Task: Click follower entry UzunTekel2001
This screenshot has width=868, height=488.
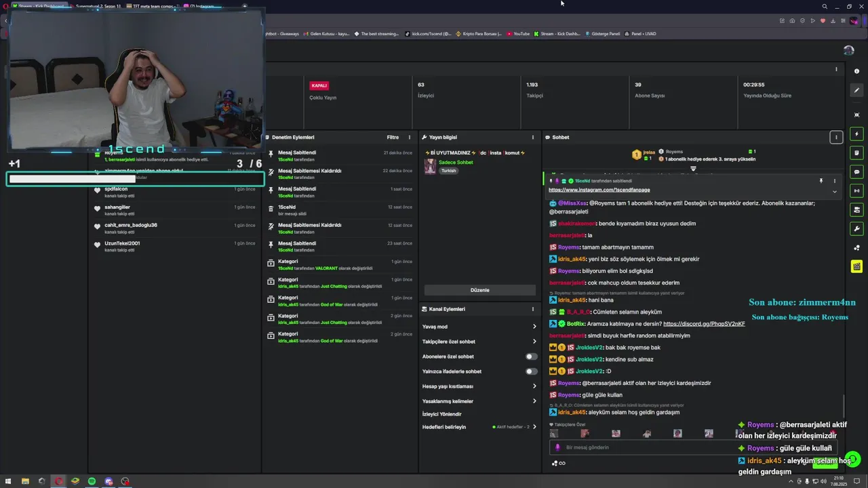Action: pyautogui.click(x=176, y=247)
